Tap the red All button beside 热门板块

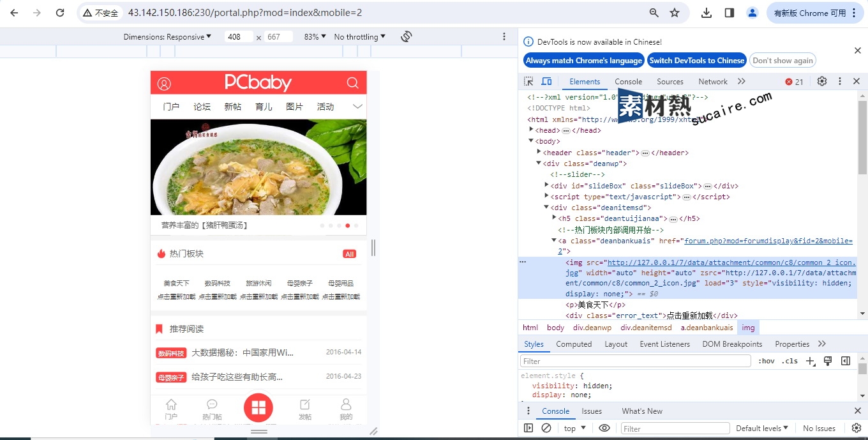point(349,254)
